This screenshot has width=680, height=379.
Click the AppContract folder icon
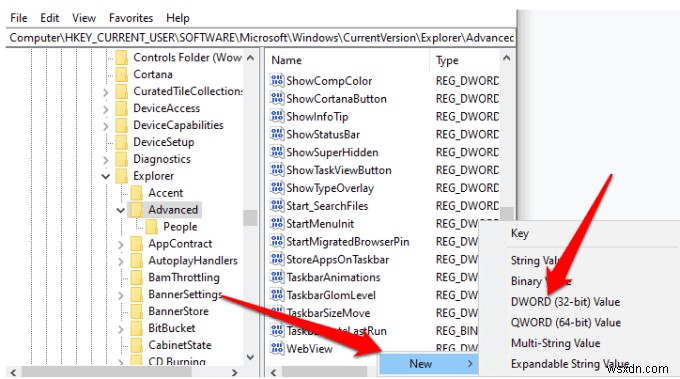(137, 243)
